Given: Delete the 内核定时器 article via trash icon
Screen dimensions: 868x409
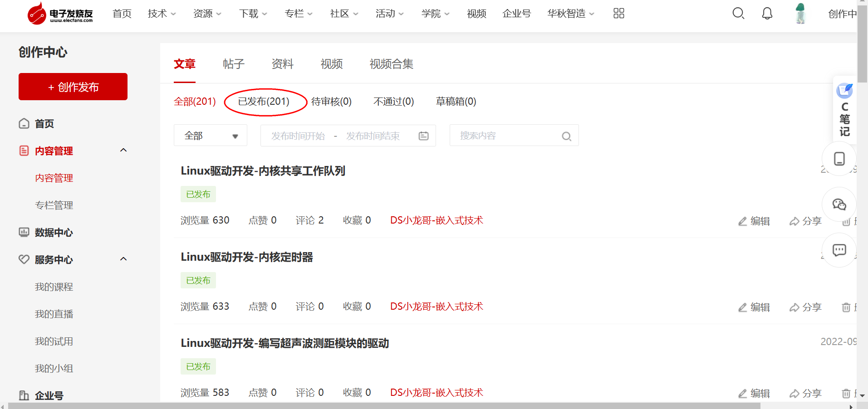Looking at the screenshot, I should 846,307.
